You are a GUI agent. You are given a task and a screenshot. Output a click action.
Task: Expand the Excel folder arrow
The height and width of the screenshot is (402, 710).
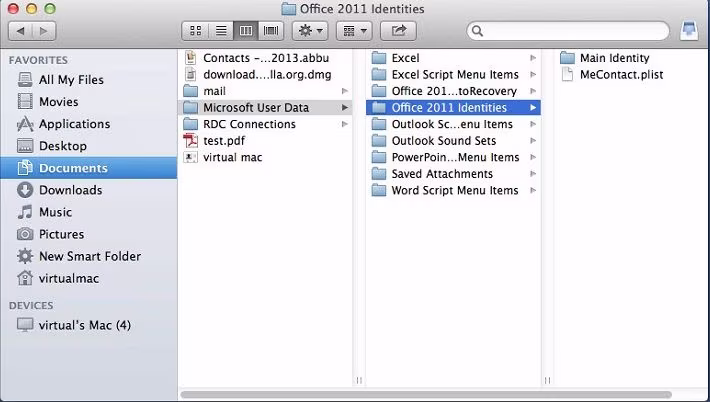[x=533, y=58]
